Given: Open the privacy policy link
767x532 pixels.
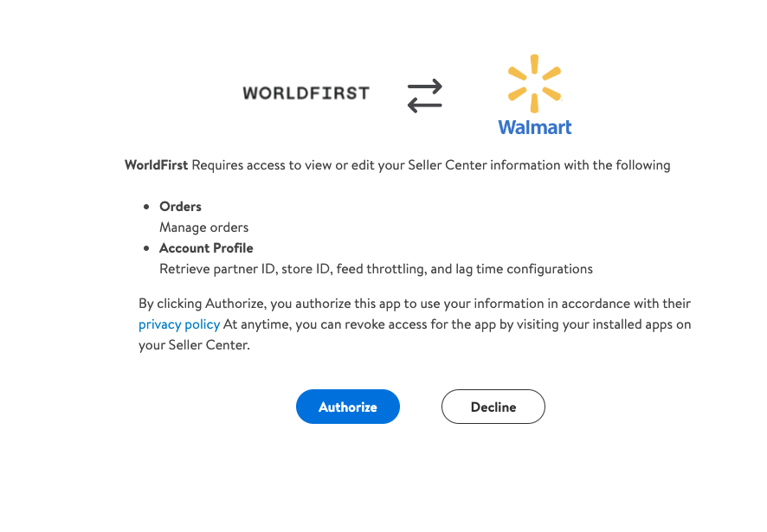Looking at the screenshot, I should point(179,324).
